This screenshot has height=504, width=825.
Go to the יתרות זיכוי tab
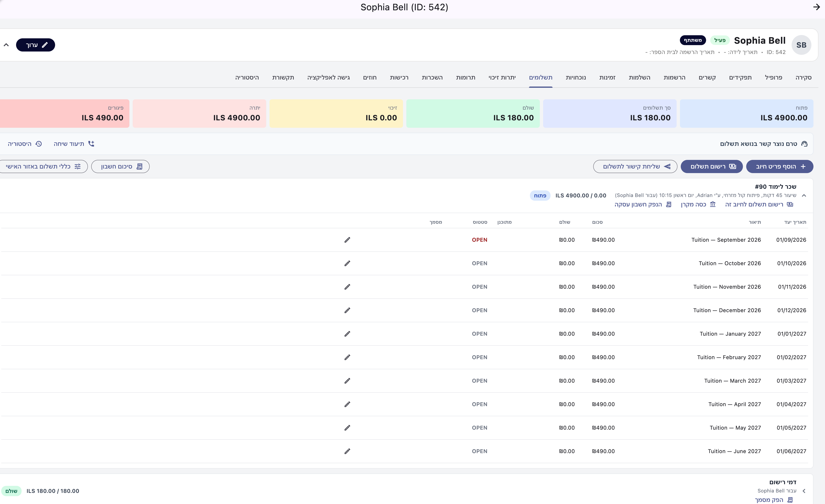(502, 78)
